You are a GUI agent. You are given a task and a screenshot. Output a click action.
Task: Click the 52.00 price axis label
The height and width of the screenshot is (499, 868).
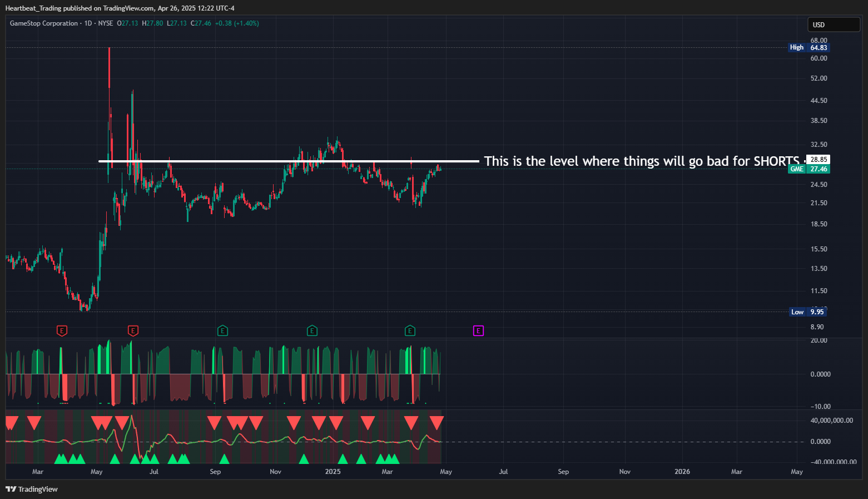(819, 78)
